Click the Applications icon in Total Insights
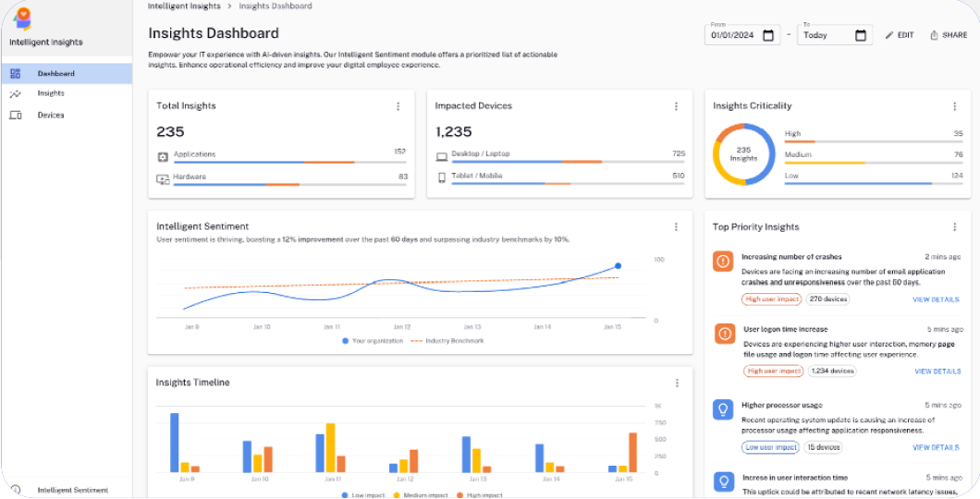Viewport: 980px width, 499px height. click(163, 156)
